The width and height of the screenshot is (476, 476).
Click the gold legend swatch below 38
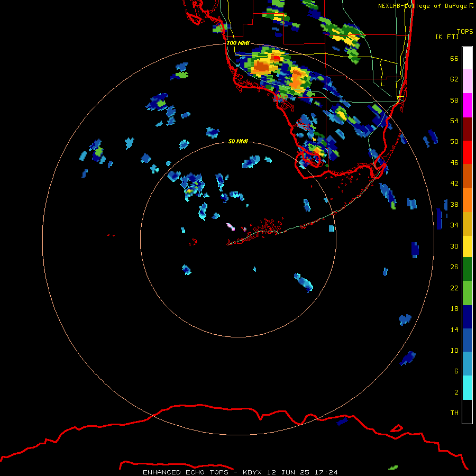click(467, 224)
